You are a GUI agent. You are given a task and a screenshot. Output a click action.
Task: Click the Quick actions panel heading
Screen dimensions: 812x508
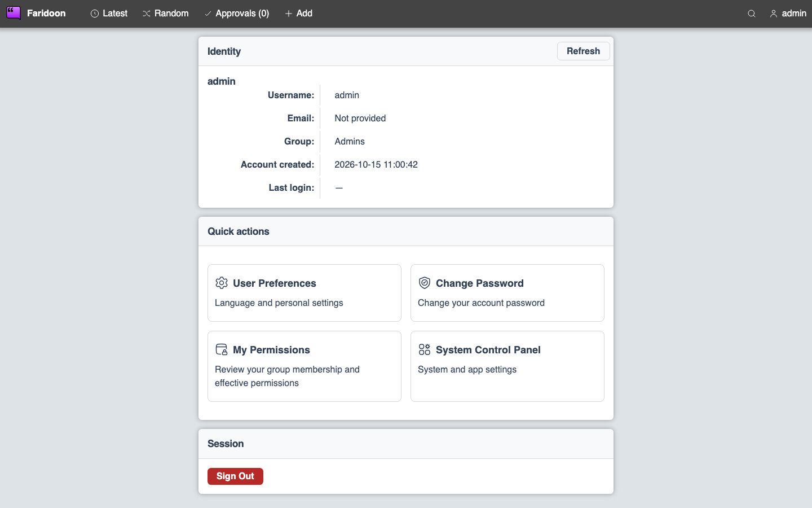coord(238,231)
